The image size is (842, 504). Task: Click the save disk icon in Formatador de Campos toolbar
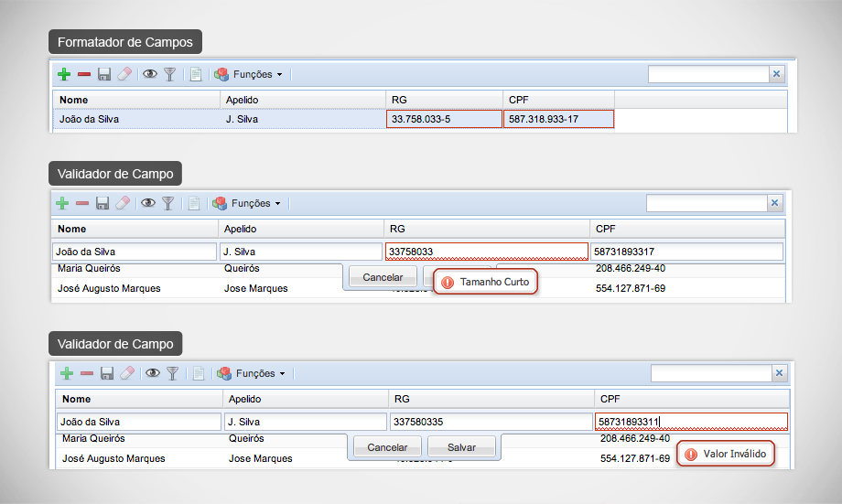(104, 74)
